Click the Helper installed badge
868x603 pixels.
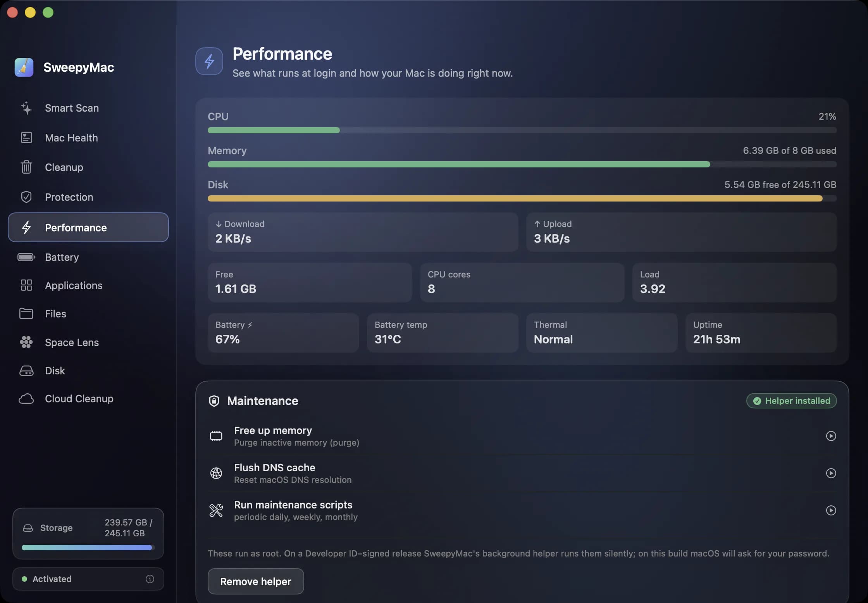pos(792,401)
